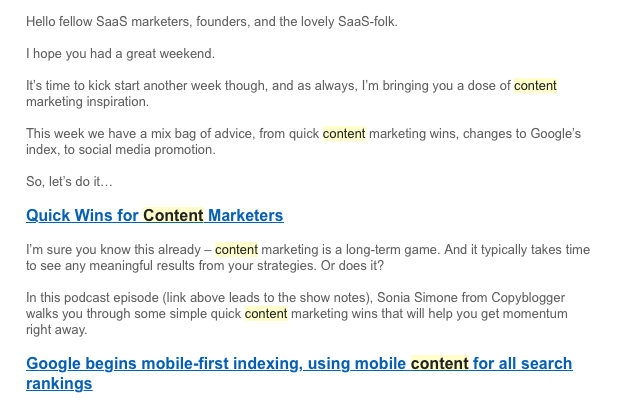Viewport: 630px width, 405px height.
Task: Click highlighted 'content' after 'from quick'
Action: point(344,133)
